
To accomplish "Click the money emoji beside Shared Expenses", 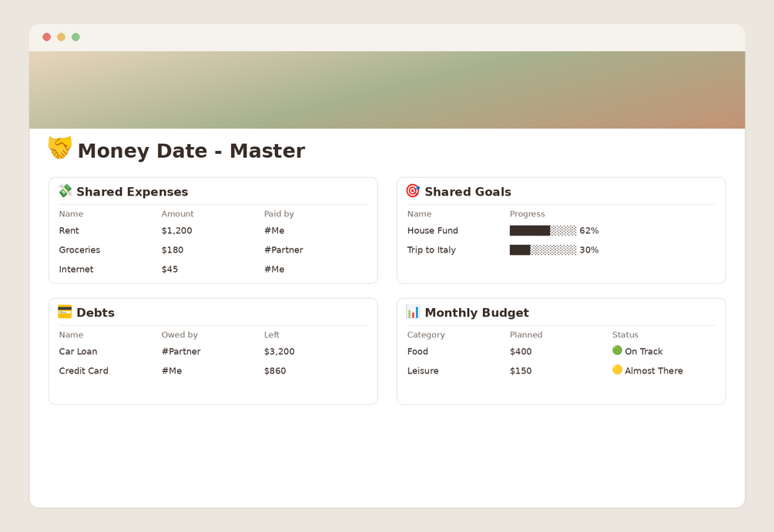I will 65,190.
